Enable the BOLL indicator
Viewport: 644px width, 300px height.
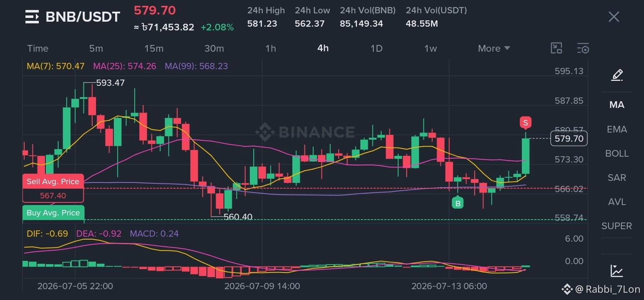click(x=616, y=153)
